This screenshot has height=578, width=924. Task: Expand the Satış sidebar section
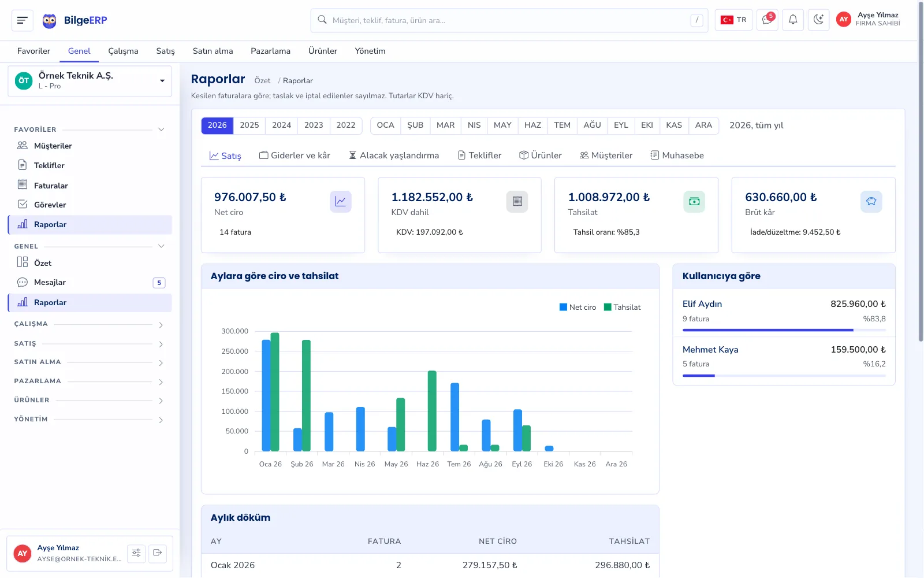(90, 343)
